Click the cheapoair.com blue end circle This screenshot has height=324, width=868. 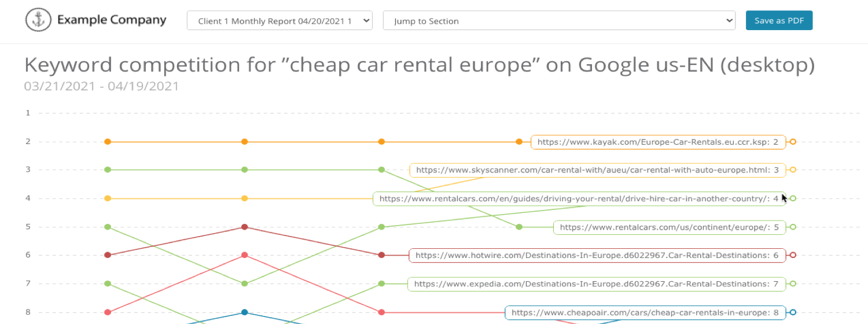[x=793, y=312]
